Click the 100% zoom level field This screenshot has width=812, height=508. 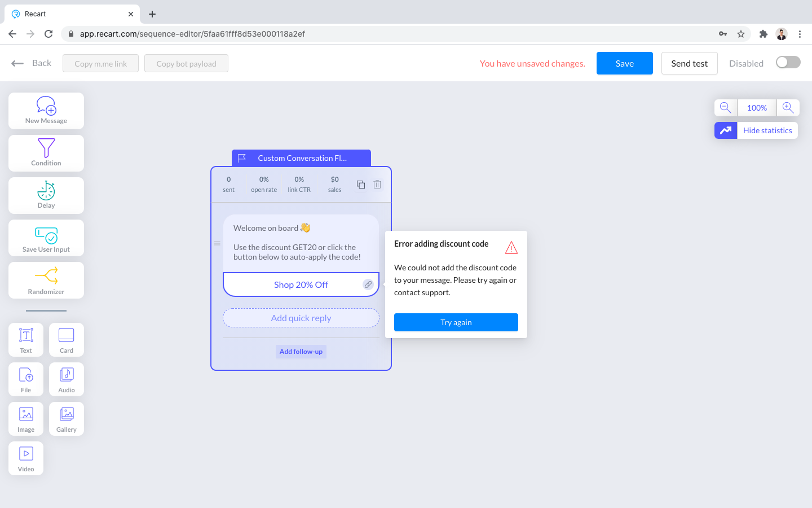coord(757,108)
